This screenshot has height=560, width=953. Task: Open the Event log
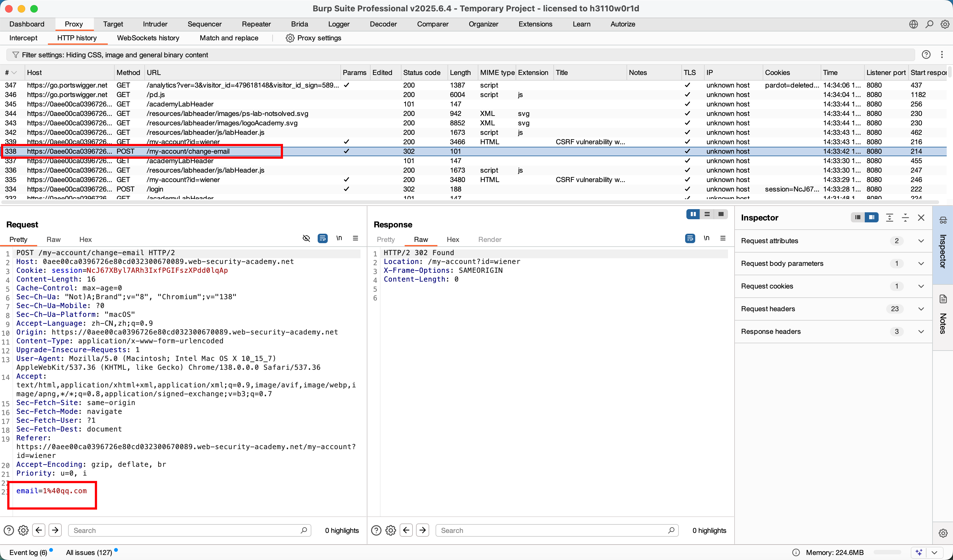[28, 552]
